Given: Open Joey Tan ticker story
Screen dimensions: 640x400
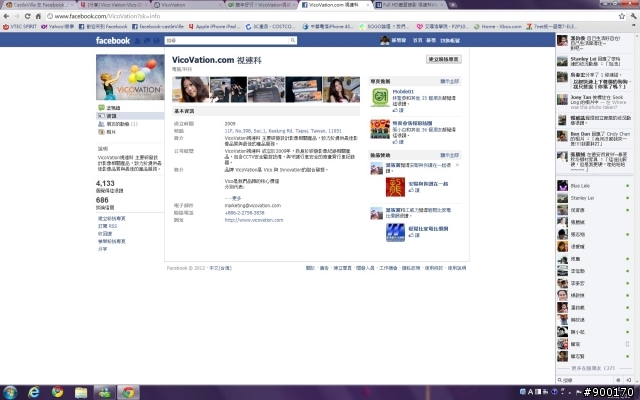Looking at the screenshot, I should 594,100.
